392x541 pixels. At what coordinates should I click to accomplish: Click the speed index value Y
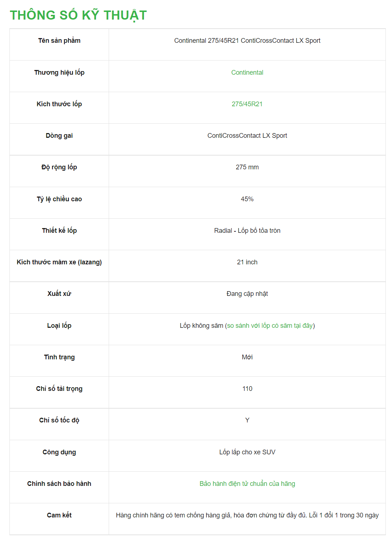click(x=247, y=420)
